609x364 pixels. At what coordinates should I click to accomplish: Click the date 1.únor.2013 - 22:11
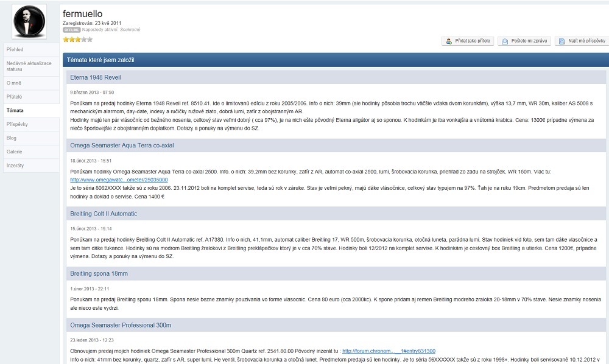point(90,289)
